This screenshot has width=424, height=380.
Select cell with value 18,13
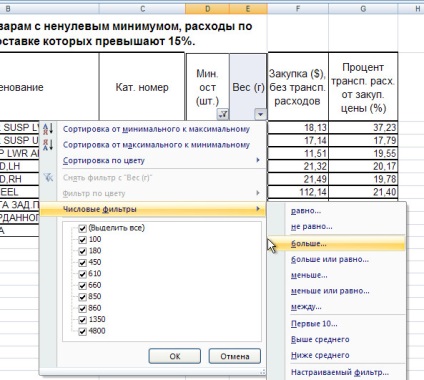click(x=298, y=127)
